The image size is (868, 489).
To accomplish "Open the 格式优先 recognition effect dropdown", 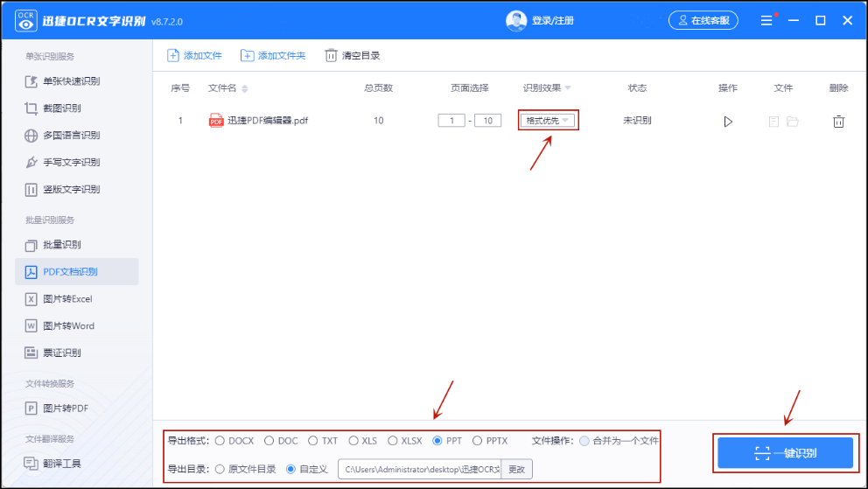I will click(x=548, y=120).
